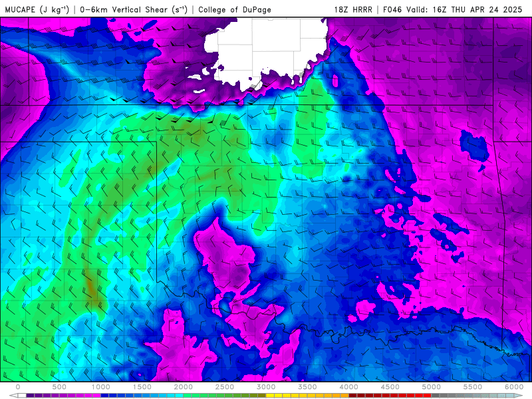This screenshot has height=399, width=532.
Task: Click the 3500 tick label on the color scale
Action: [x=307, y=387]
